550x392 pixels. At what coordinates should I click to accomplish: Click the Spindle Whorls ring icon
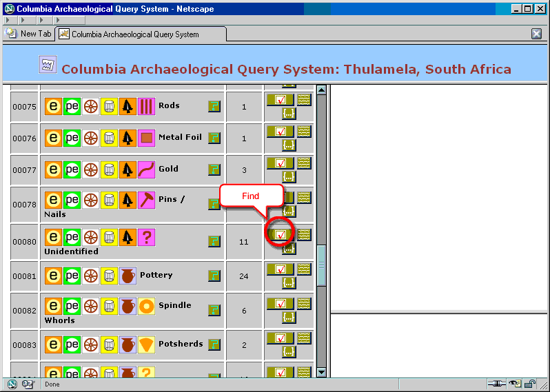coord(146,306)
